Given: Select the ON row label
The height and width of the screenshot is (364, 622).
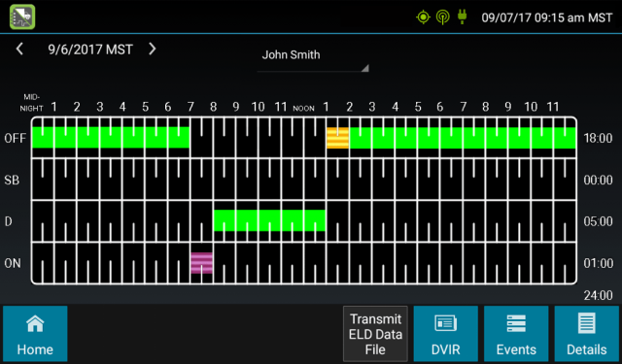Looking at the screenshot, I should tap(13, 263).
